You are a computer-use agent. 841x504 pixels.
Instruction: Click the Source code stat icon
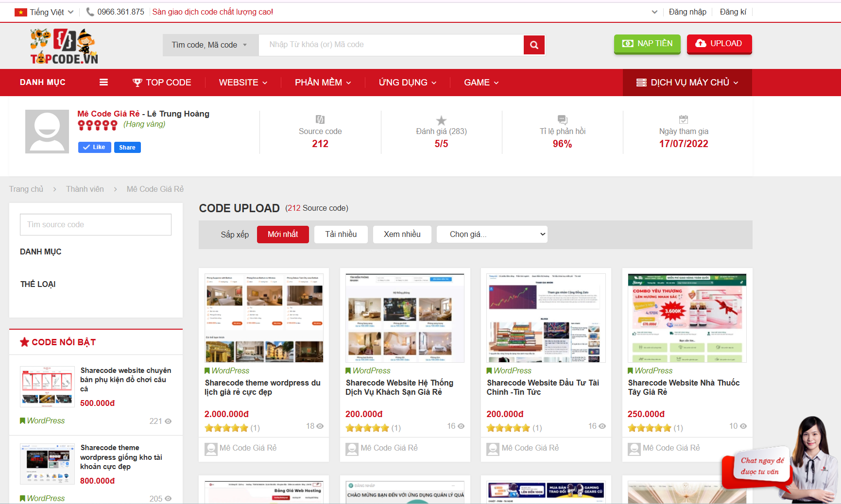(320, 119)
